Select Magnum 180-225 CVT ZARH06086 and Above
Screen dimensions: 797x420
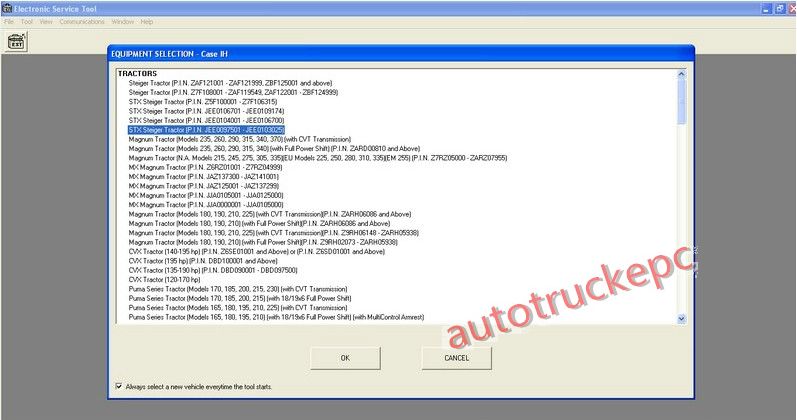tap(270, 214)
